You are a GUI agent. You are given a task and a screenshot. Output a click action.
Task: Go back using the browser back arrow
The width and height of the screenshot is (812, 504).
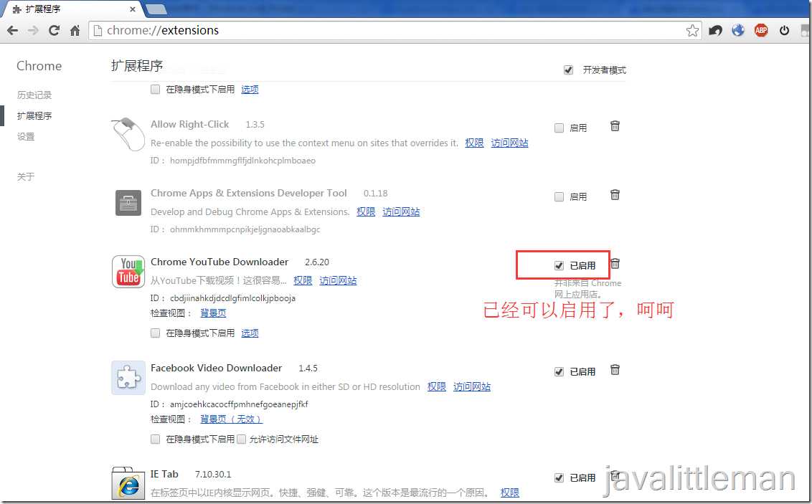coord(12,31)
